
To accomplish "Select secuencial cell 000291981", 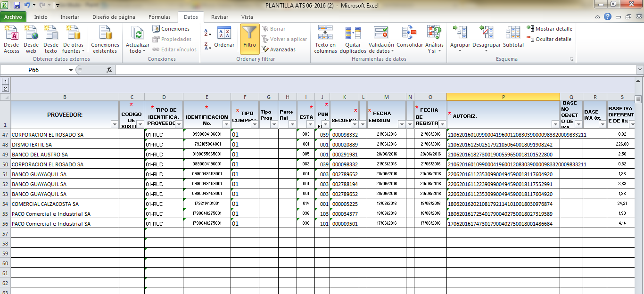I will point(345,154).
